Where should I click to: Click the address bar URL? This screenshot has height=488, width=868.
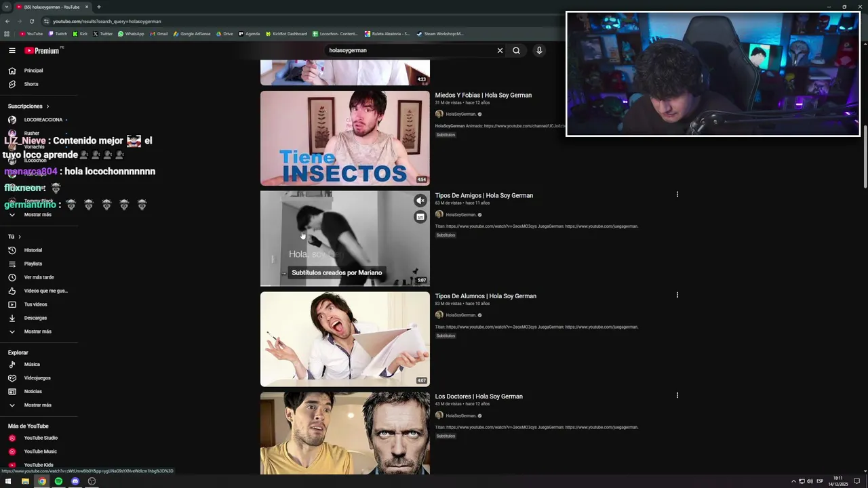(107, 22)
